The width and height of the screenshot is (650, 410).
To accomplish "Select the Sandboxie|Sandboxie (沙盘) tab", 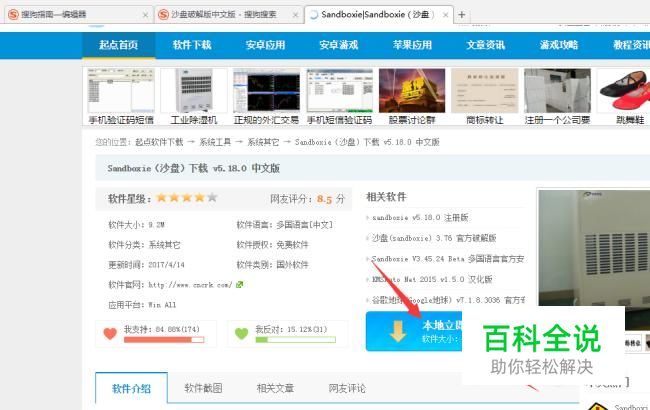I will pos(378,15).
